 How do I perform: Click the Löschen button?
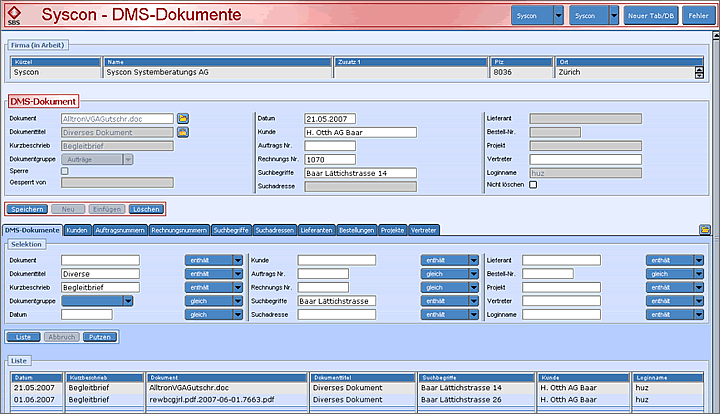[x=147, y=209]
